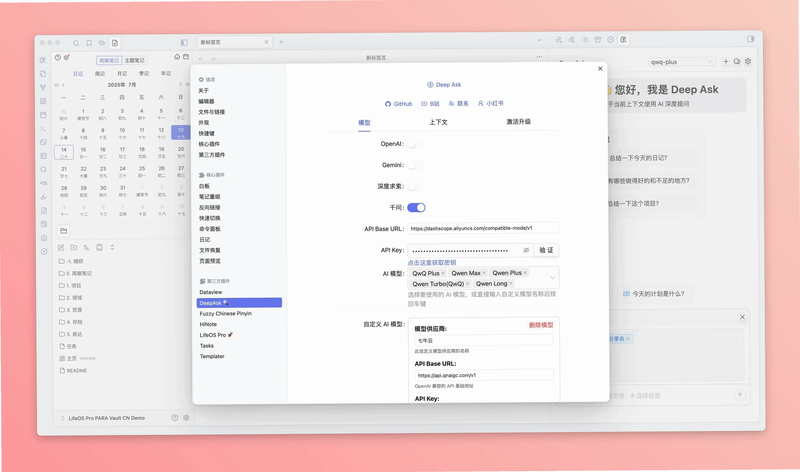Click the 点击这里获取密钥 link
Viewport: 800px width, 472px height.
pos(432,263)
